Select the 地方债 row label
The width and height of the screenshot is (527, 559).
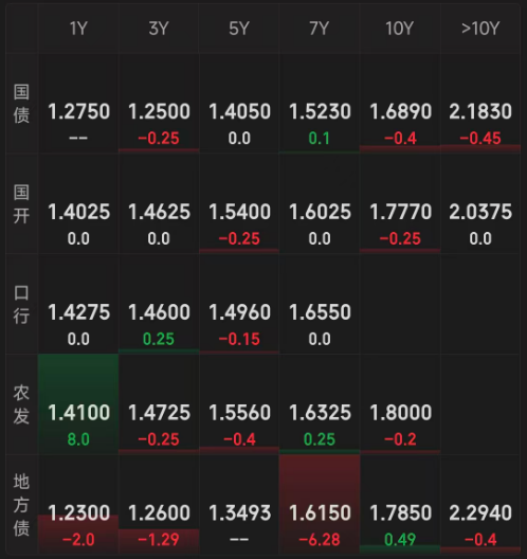[21, 505]
